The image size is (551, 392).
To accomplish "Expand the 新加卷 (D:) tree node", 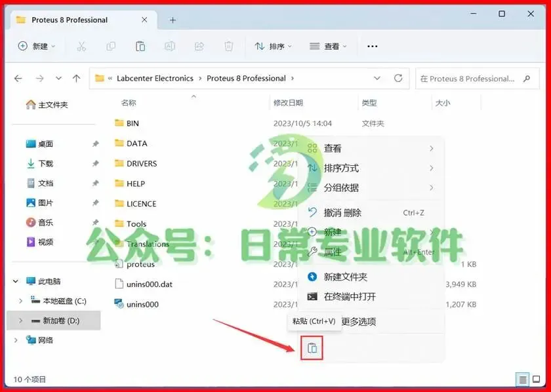I will point(20,321).
